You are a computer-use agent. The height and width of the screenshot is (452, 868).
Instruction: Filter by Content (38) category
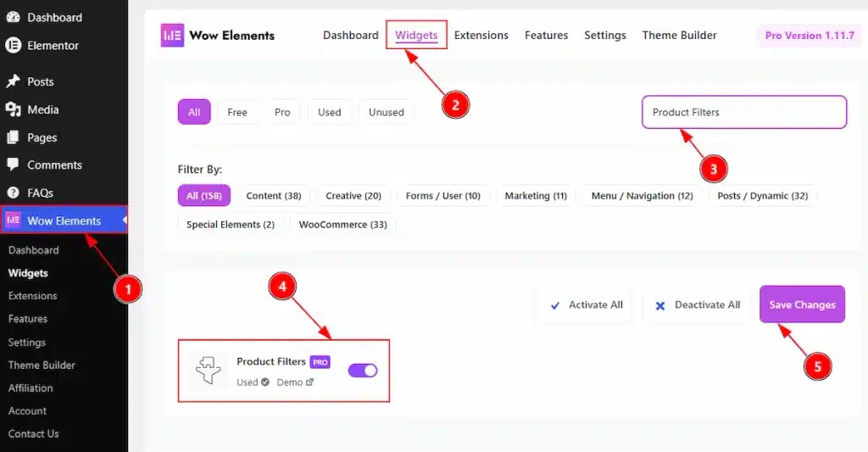pos(274,196)
